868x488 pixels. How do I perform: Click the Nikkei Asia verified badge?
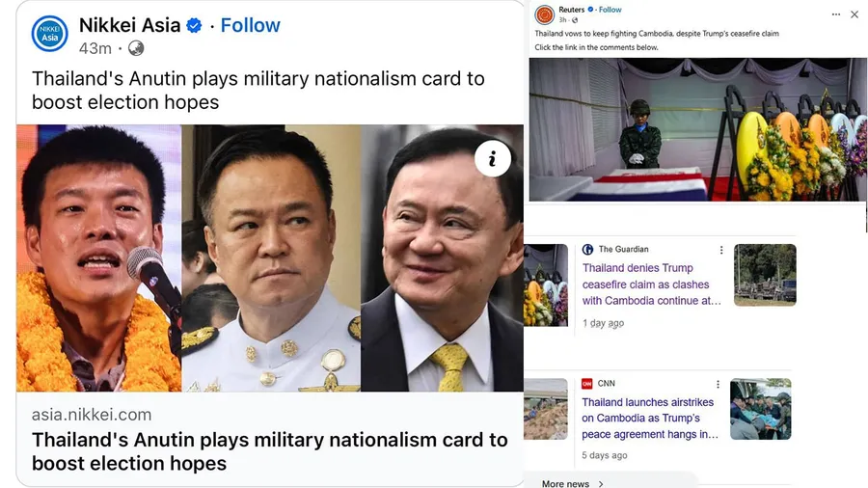(194, 25)
